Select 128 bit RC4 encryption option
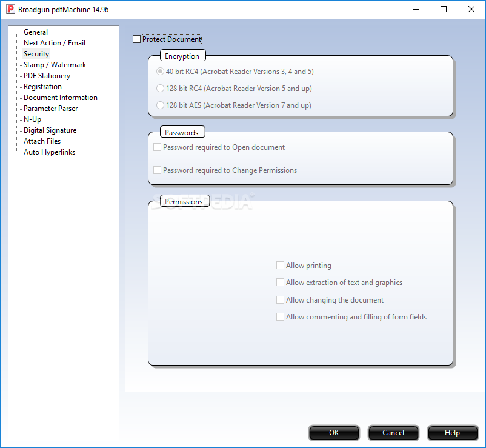 coord(160,89)
